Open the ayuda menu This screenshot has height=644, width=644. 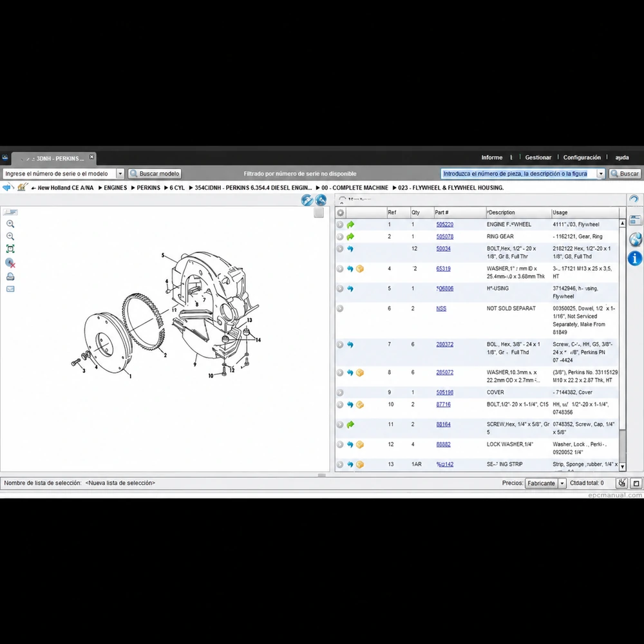coord(622,157)
